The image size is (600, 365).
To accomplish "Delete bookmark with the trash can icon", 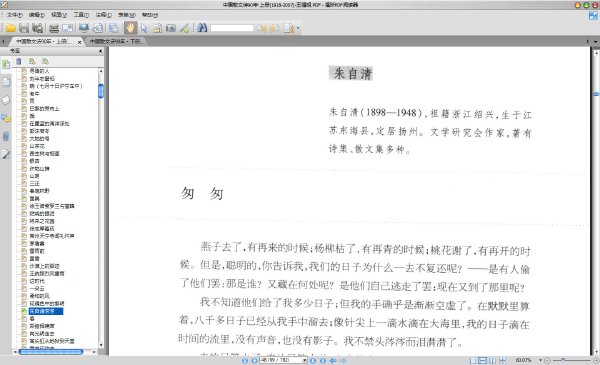I will point(19,61).
